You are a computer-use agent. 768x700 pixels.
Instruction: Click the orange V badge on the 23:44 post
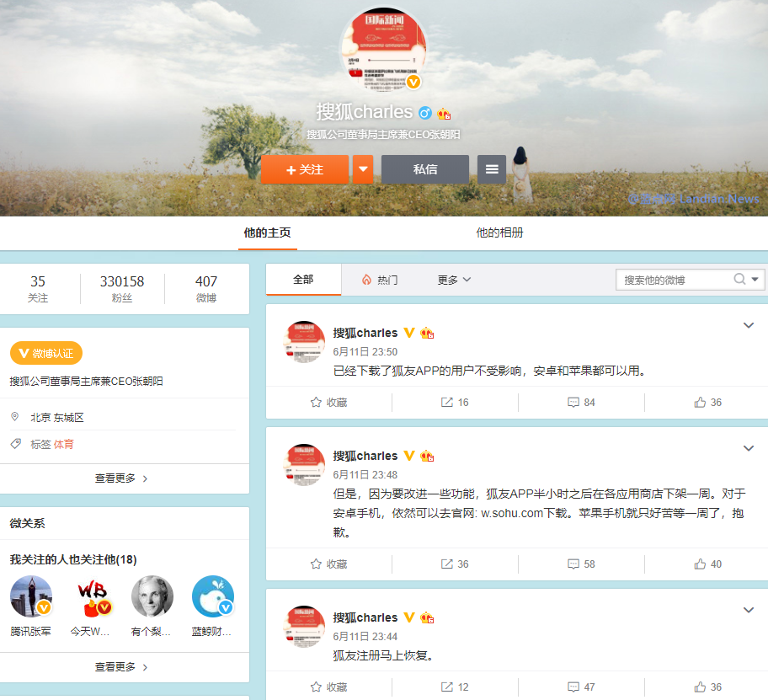click(x=409, y=617)
